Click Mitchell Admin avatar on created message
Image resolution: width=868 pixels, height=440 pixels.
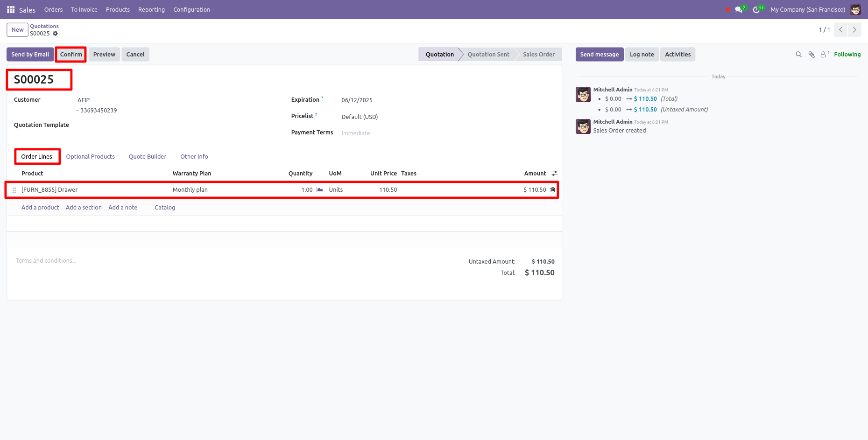pyautogui.click(x=583, y=126)
